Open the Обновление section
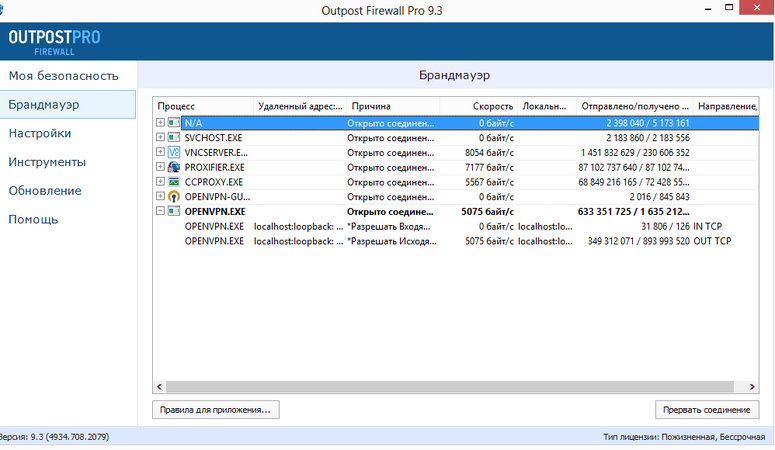775x450 pixels. 44,191
